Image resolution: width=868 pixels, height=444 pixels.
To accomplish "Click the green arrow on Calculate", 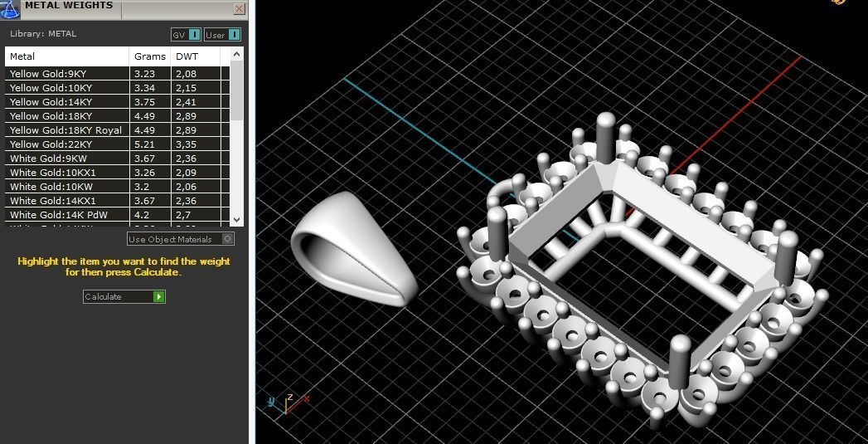I will pyautogui.click(x=159, y=296).
